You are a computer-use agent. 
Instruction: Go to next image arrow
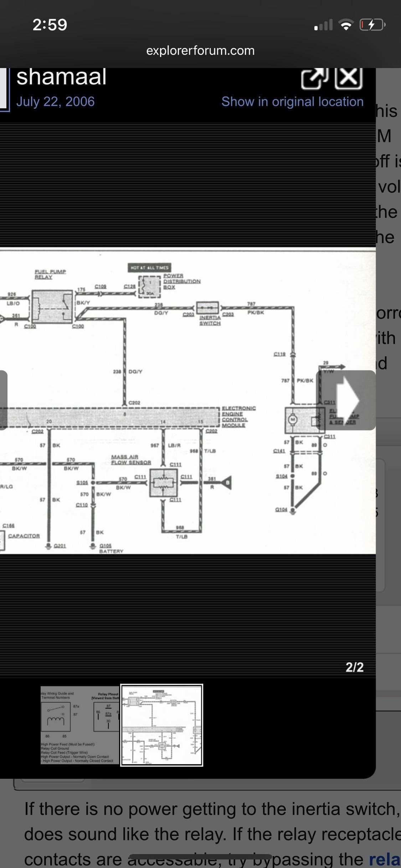click(346, 400)
